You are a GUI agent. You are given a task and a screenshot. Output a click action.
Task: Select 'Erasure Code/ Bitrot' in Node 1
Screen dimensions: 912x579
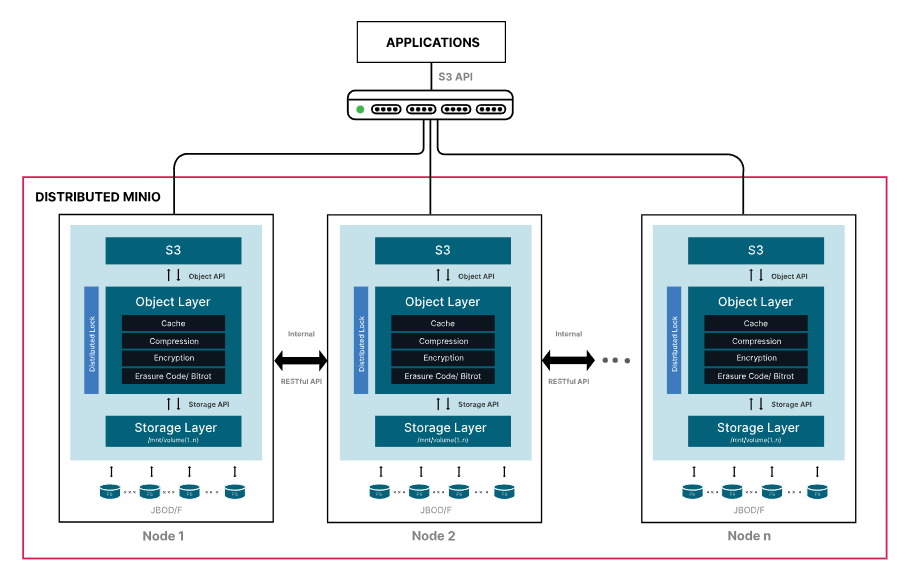(173, 376)
